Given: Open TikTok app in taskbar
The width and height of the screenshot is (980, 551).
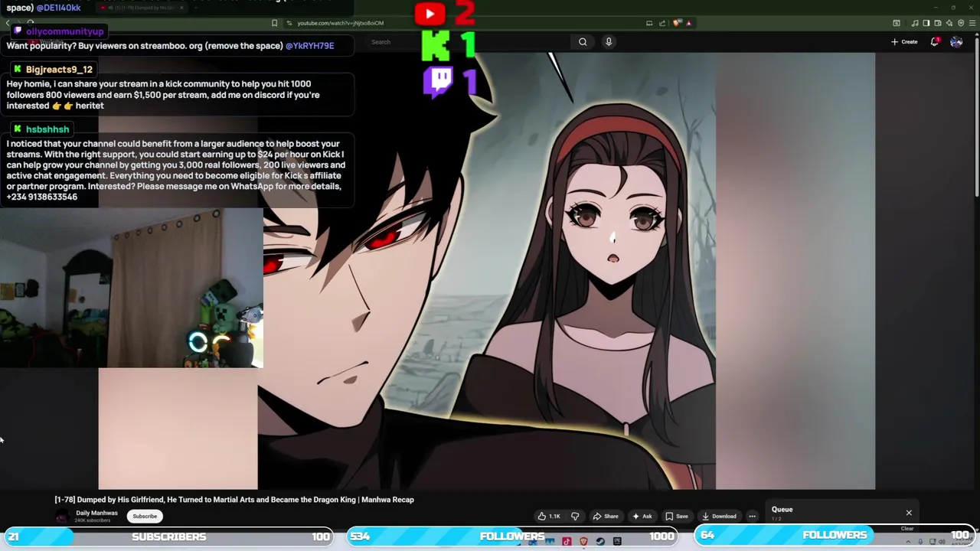Looking at the screenshot, I should pyautogui.click(x=567, y=542).
